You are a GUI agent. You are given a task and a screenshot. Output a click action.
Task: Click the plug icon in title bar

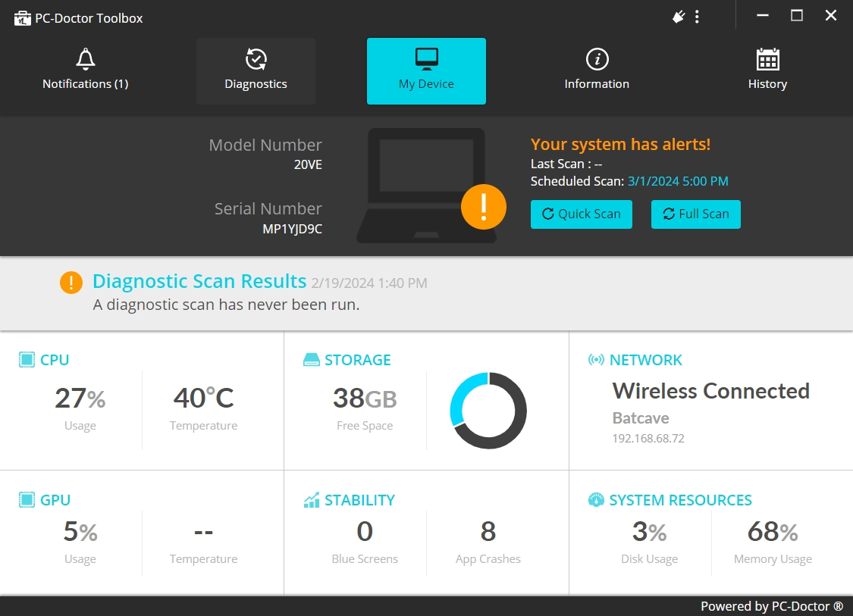pos(679,17)
